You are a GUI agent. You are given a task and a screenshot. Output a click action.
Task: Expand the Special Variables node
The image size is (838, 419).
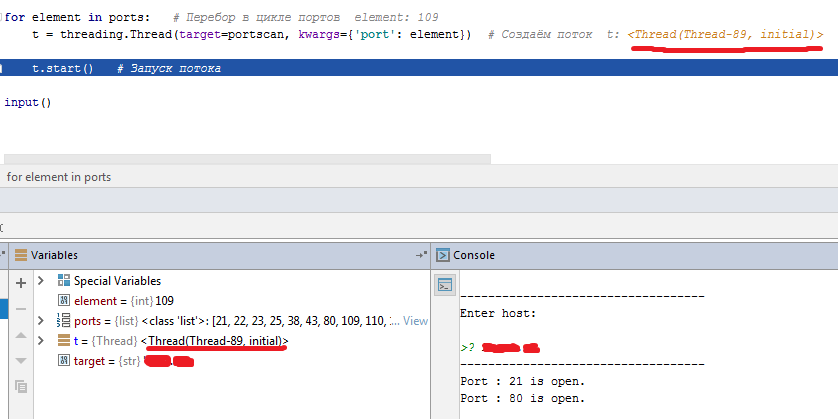point(41,281)
